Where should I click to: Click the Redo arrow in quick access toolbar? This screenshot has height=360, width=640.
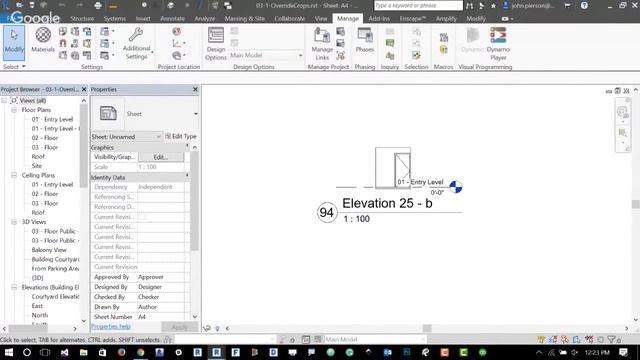79,6
